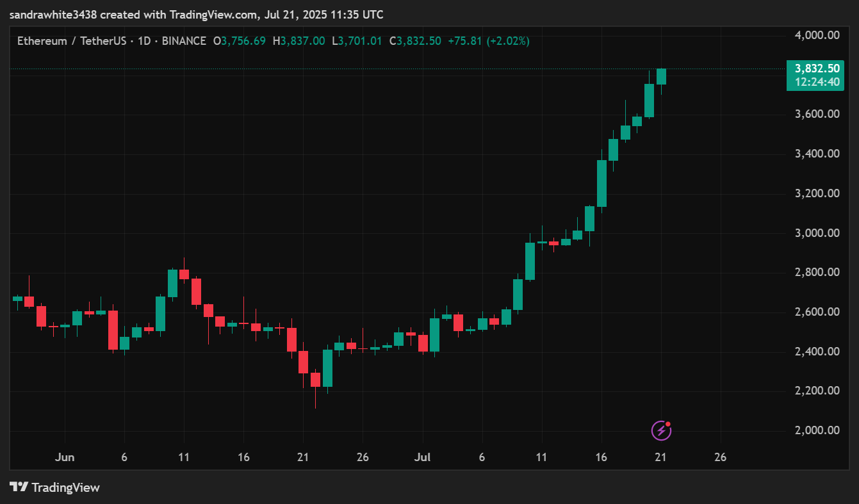Click the 2,000.00 price axis label
Image resolution: width=859 pixels, height=504 pixels.
(817, 430)
